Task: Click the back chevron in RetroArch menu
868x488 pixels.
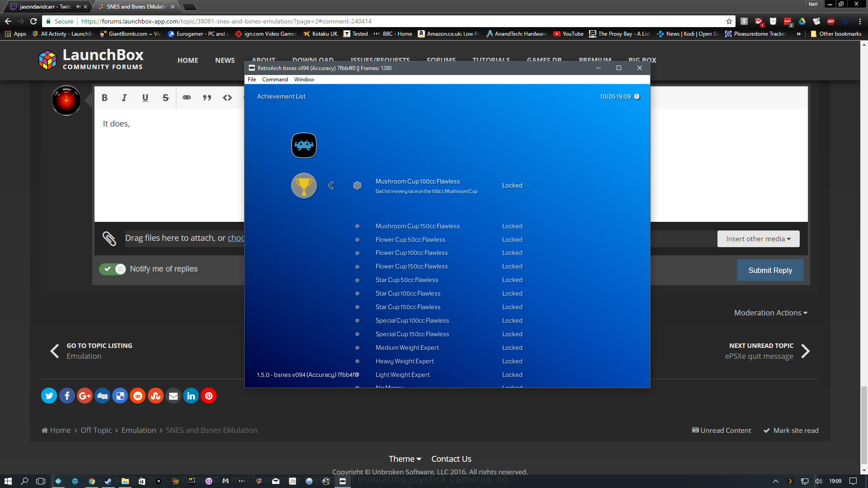Action: point(331,185)
